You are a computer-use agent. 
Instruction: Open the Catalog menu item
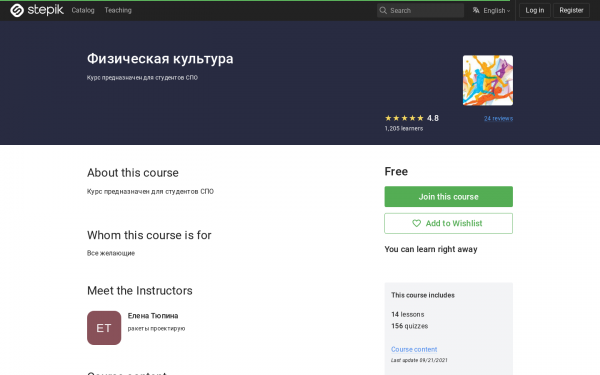[83, 10]
